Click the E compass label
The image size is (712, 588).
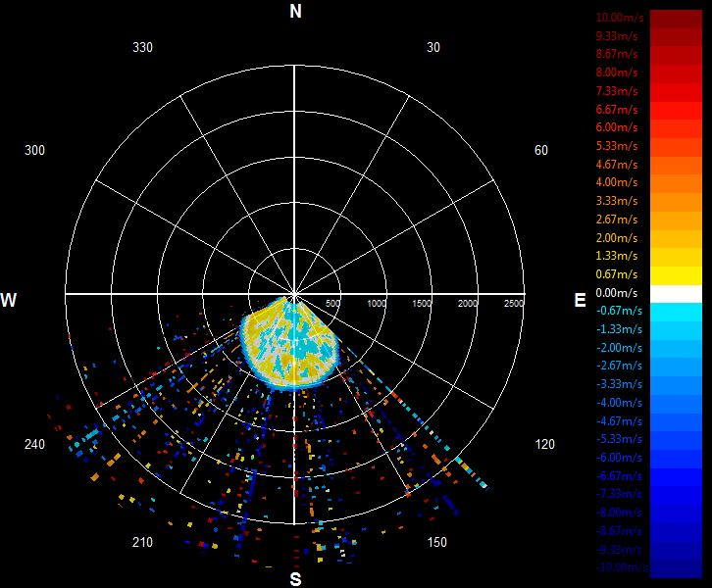coord(580,300)
